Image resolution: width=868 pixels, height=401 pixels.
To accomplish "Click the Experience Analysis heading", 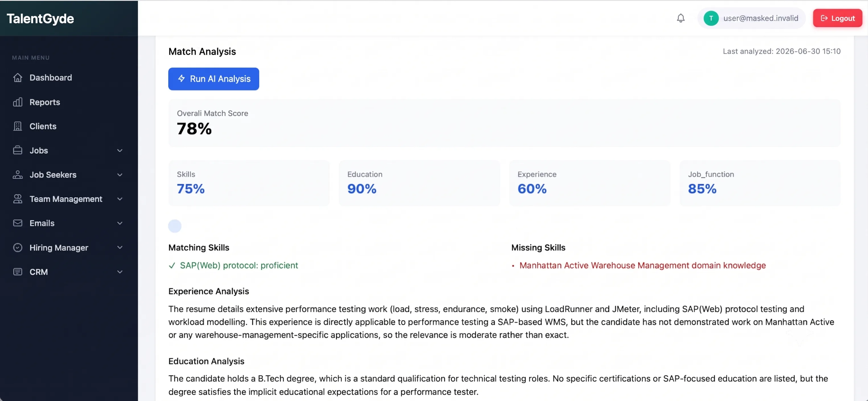I will [x=208, y=291].
